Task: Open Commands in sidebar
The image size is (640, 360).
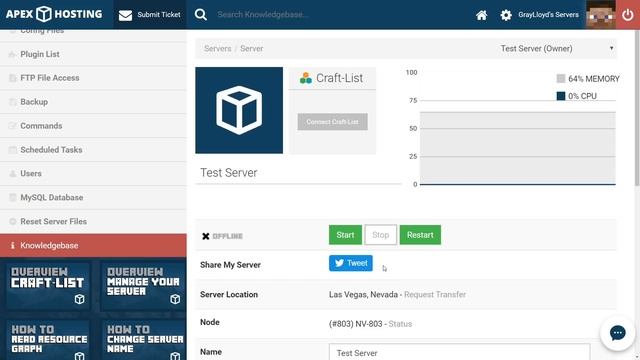Action: point(93,126)
